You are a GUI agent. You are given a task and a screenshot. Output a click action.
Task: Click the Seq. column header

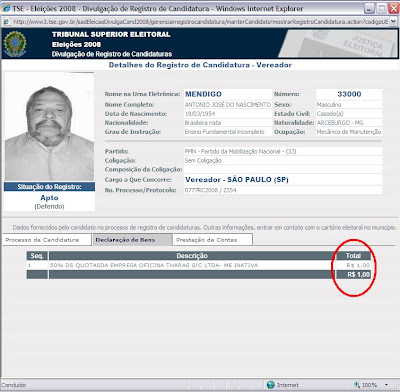coord(37,256)
